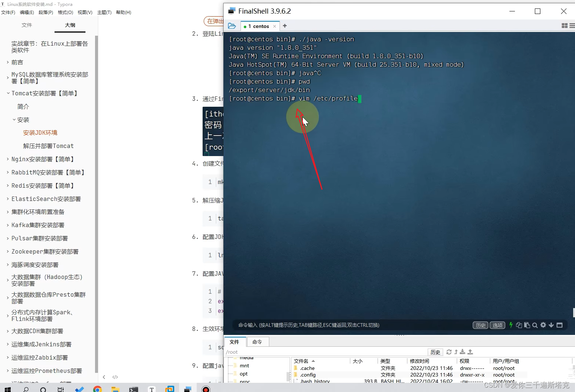
Task: Click 选项 button in terminal command bar
Action: point(497,325)
